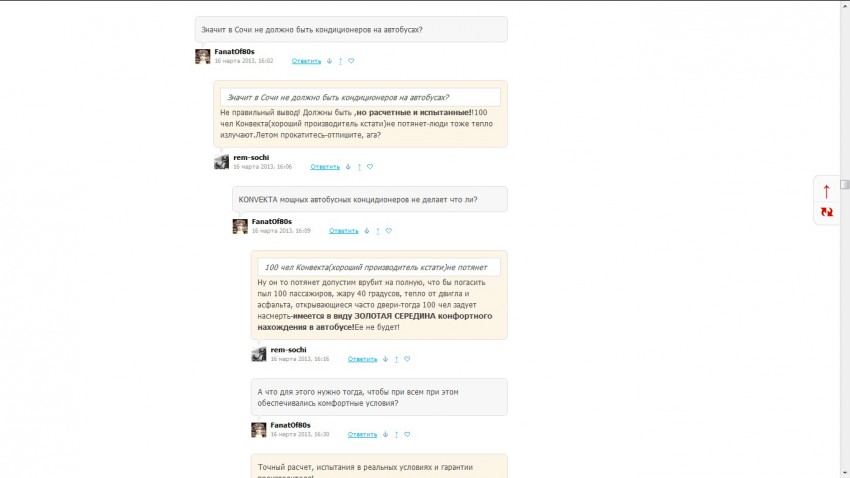Click the red refresh comments icon
The height and width of the screenshot is (478, 850).
tap(826, 212)
